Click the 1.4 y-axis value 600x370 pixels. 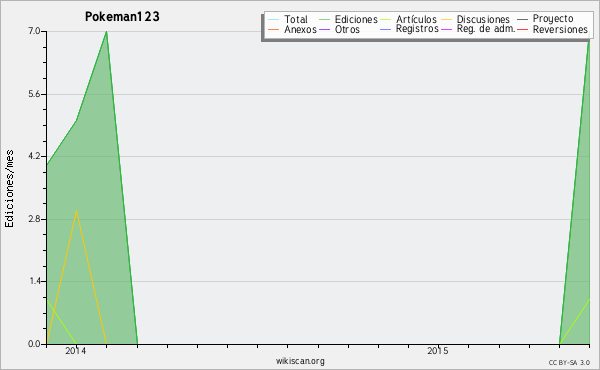pos(34,282)
